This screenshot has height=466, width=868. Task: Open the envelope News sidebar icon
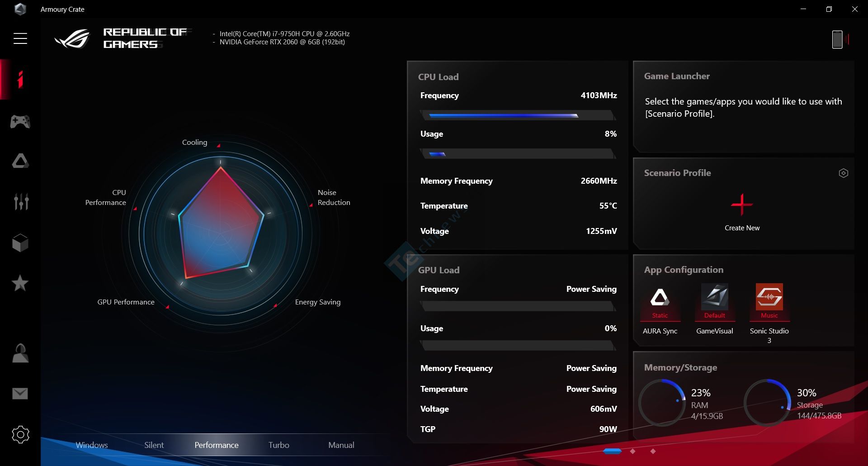pyautogui.click(x=20, y=394)
